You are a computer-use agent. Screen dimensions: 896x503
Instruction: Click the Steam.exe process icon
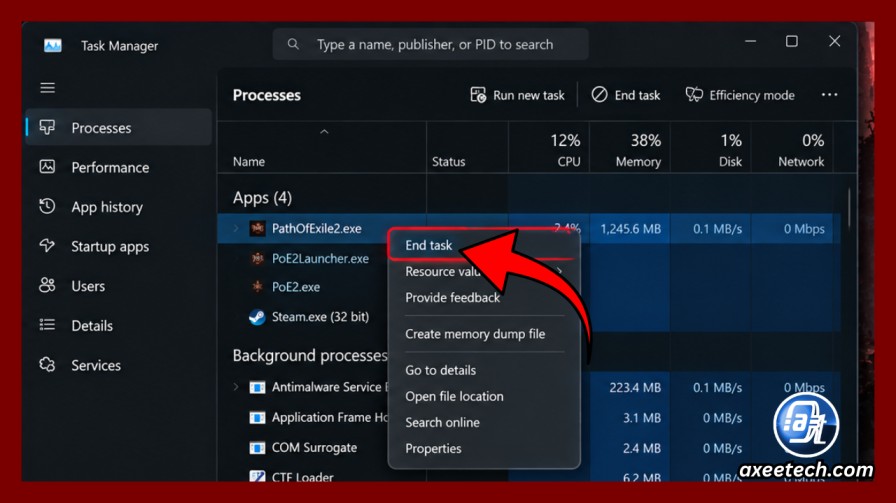257,317
